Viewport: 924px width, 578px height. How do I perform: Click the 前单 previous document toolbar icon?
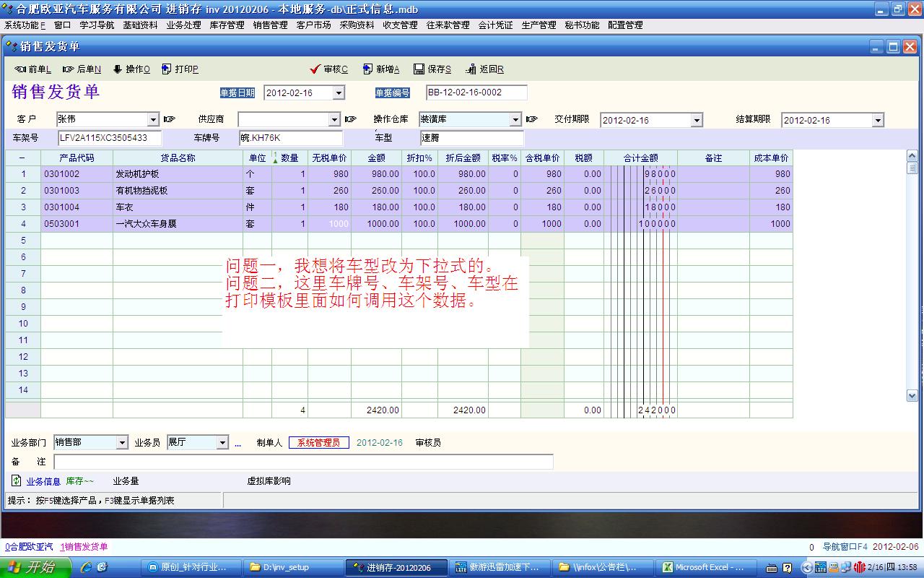pyautogui.click(x=20, y=69)
